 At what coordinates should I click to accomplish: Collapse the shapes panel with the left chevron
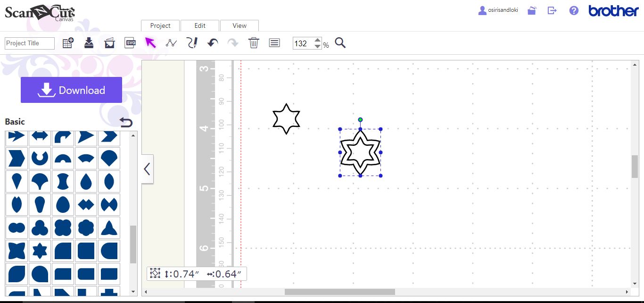[x=147, y=168]
